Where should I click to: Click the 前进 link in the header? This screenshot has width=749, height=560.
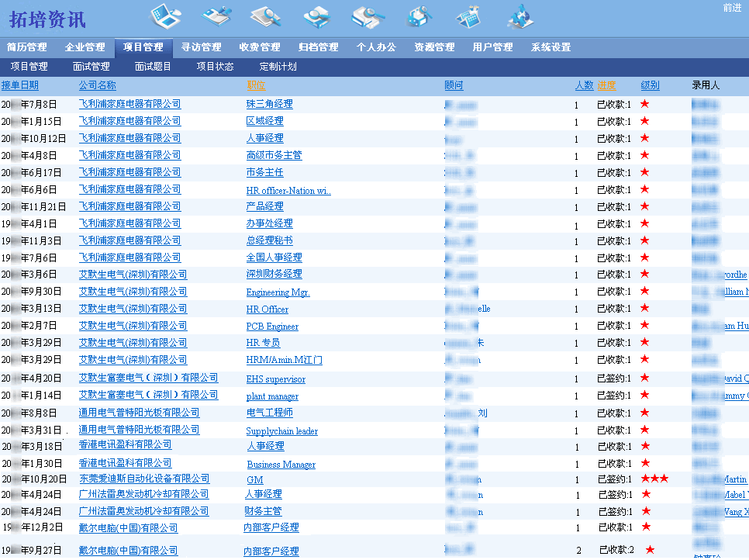pos(732,8)
